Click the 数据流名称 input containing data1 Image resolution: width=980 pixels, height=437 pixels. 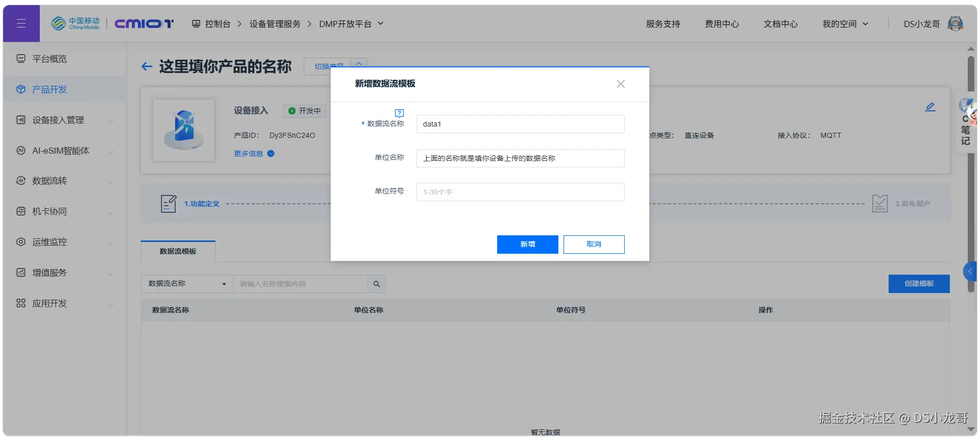click(521, 124)
